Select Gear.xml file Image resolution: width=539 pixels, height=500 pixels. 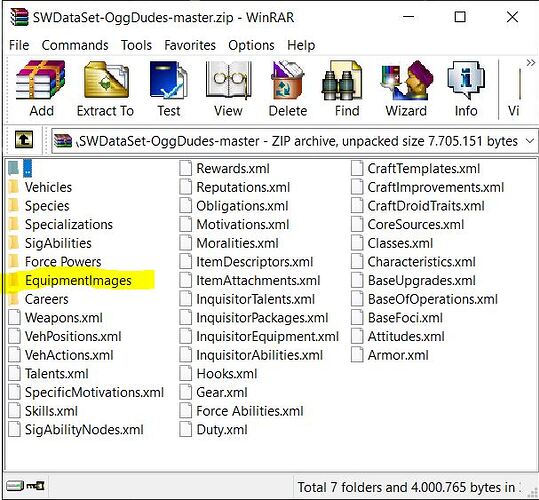click(x=214, y=392)
